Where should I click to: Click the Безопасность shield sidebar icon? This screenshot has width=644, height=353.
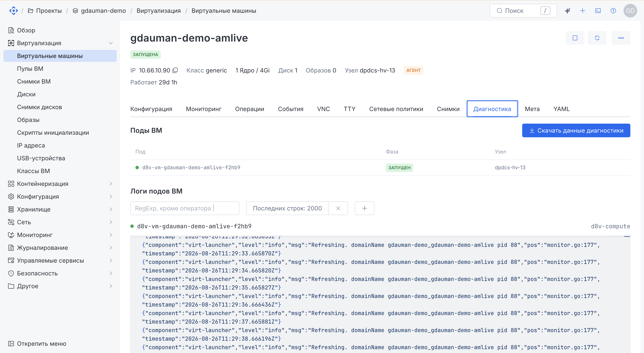[11, 273]
